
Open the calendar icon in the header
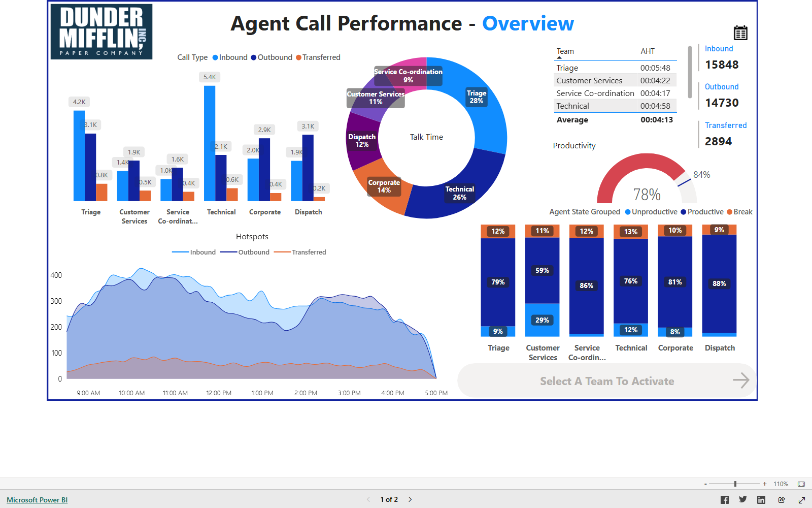point(740,33)
